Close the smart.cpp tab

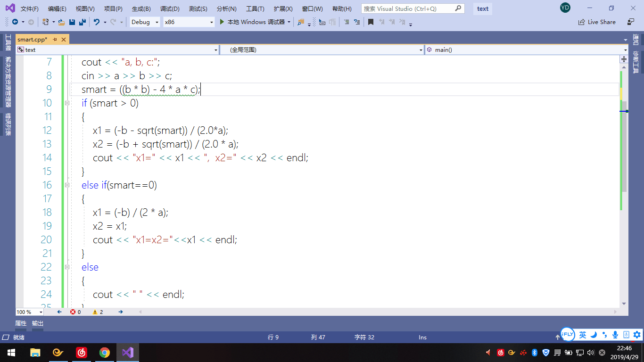pos(64,40)
